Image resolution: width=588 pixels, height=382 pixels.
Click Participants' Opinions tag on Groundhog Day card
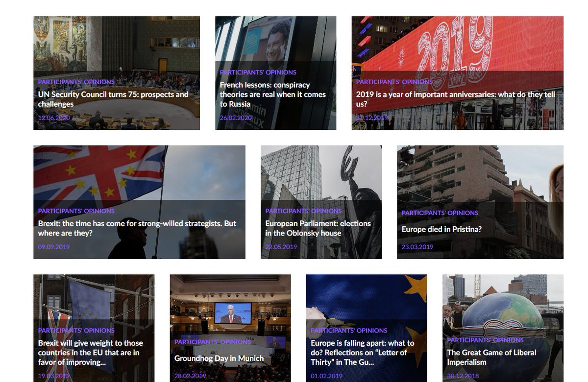tap(213, 342)
